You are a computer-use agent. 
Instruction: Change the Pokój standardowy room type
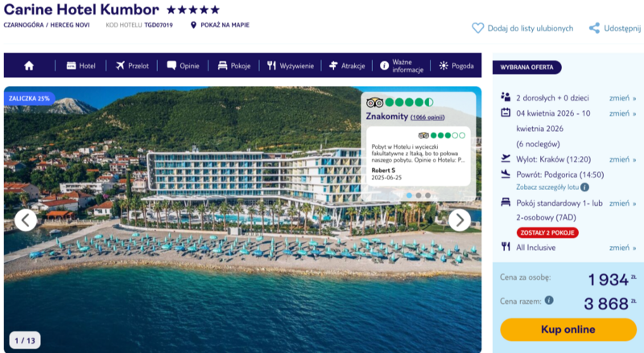pyautogui.click(x=622, y=203)
